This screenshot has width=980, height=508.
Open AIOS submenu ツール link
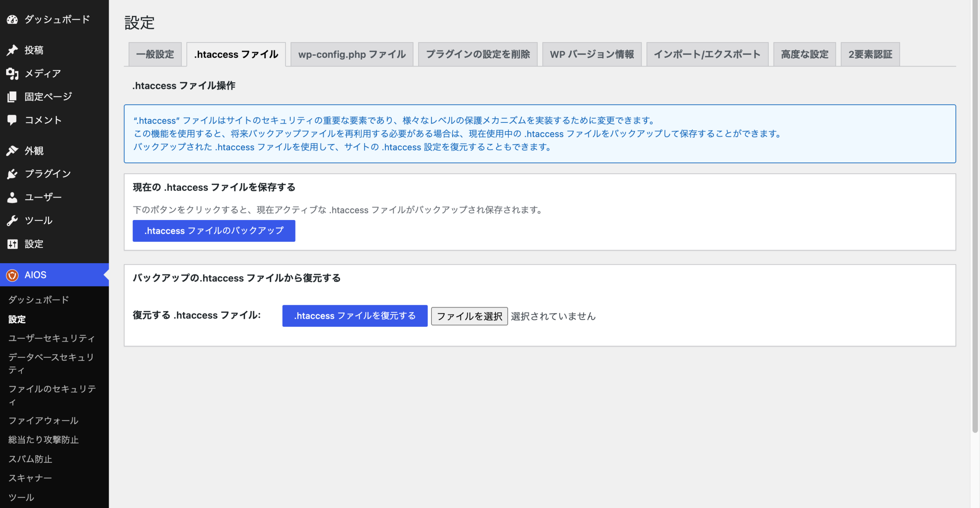pyautogui.click(x=21, y=497)
